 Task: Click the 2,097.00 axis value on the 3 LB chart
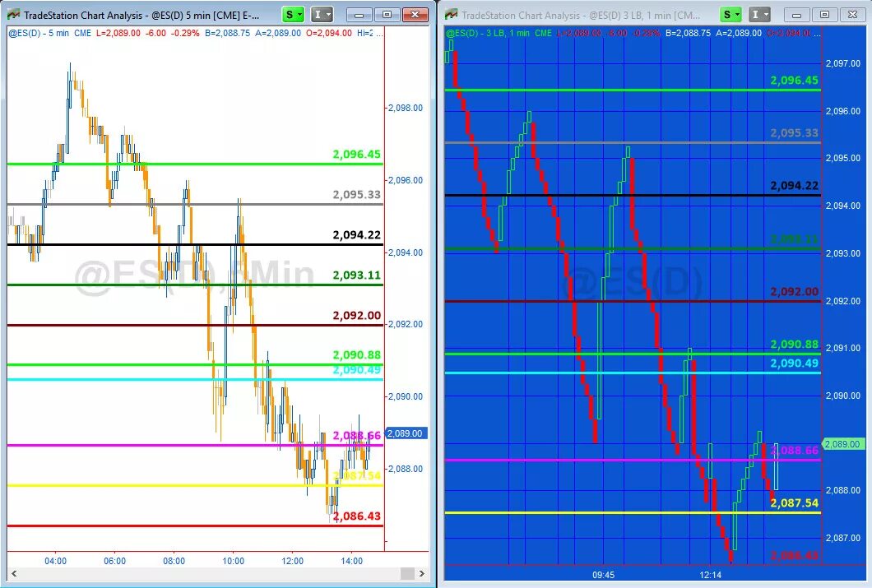pos(842,63)
